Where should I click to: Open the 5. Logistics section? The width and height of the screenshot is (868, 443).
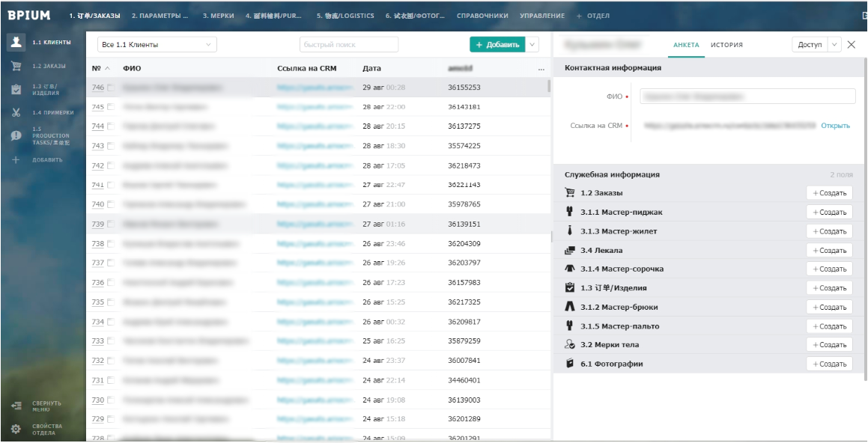[x=345, y=16]
